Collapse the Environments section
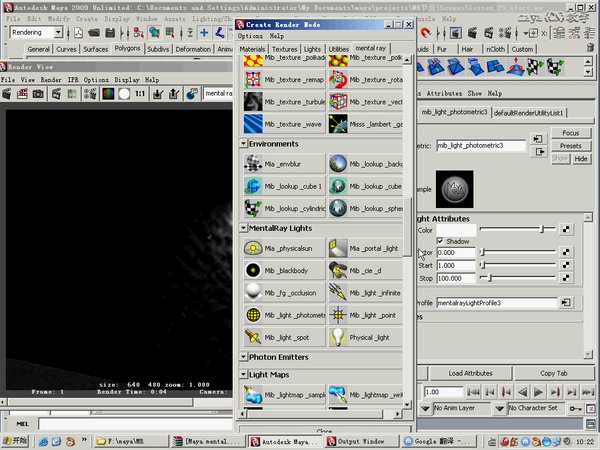The width and height of the screenshot is (600, 450). pyautogui.click(x=243, y=143)
